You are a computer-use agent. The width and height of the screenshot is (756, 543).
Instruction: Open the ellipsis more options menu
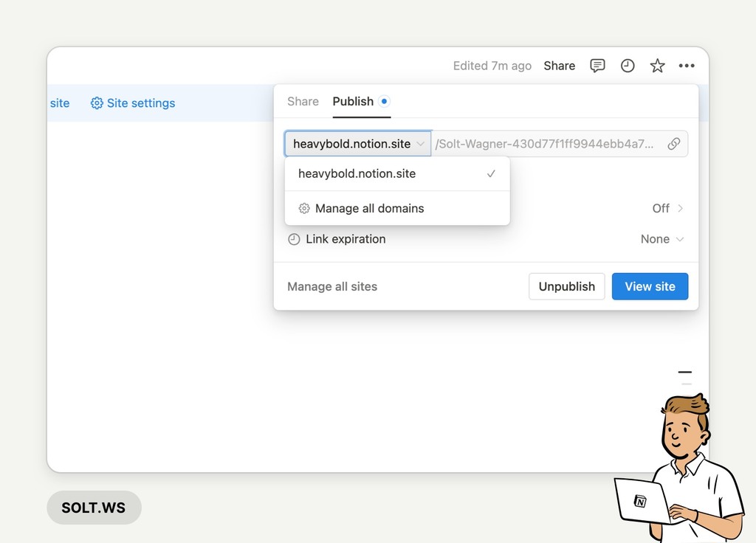coord(687,66)
